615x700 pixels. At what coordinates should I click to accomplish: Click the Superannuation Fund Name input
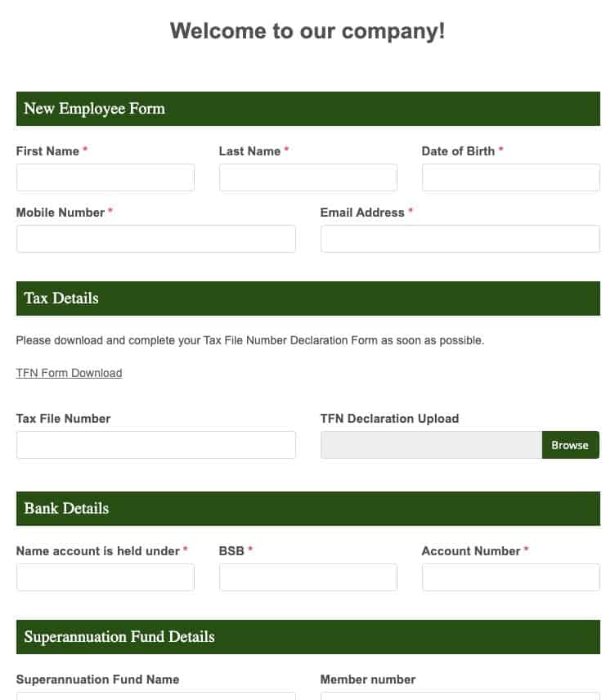click(x=155, y=697)
